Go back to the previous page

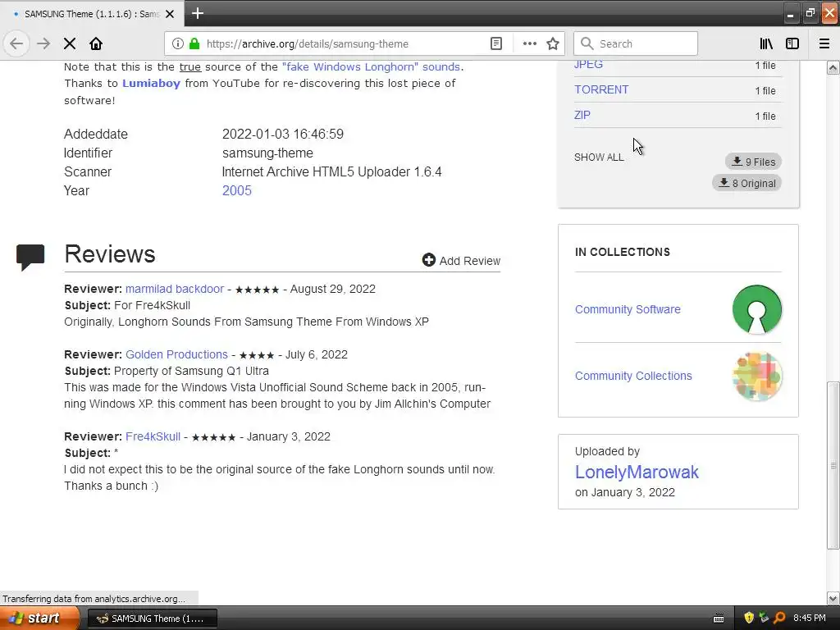coord(16,43)
